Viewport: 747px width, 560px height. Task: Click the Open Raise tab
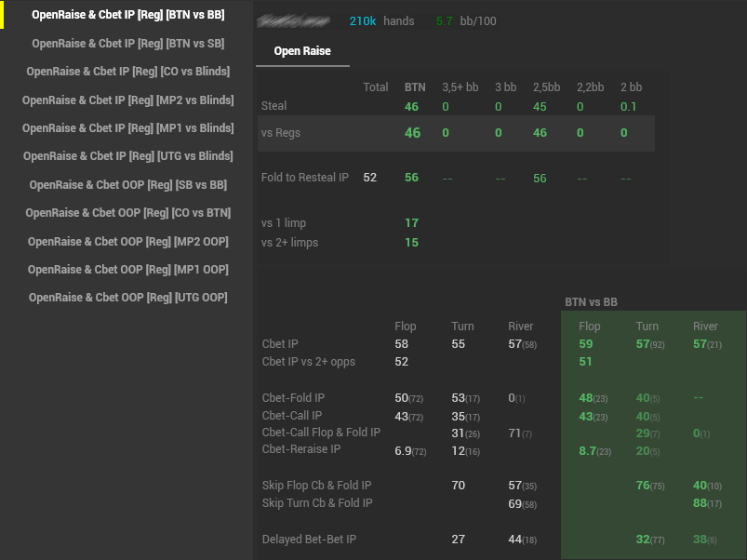[x=302, y=51]
